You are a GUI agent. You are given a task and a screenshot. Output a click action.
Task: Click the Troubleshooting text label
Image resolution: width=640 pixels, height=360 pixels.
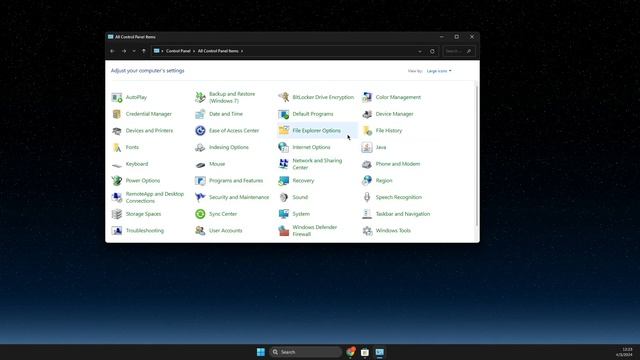[x=144, y=231]
